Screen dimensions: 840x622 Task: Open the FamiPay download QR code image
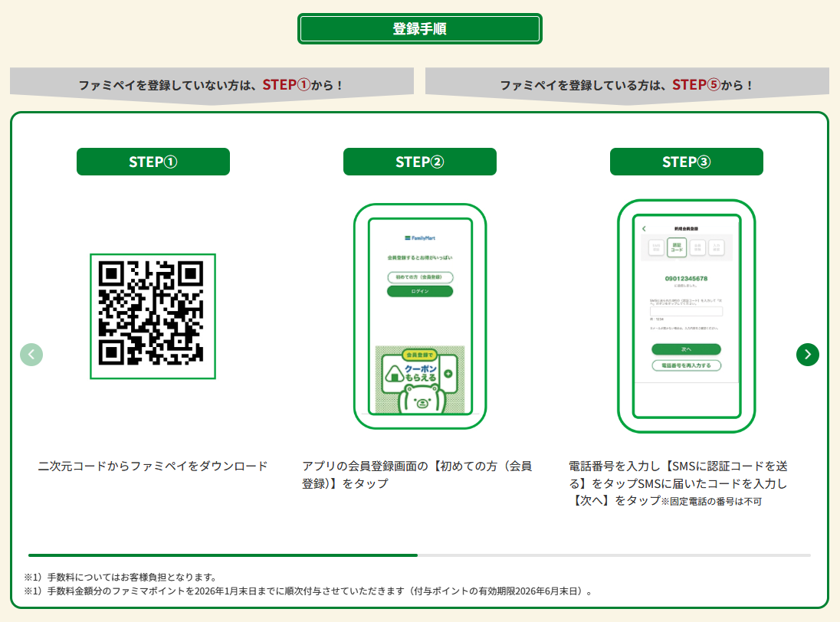point(153,316)
